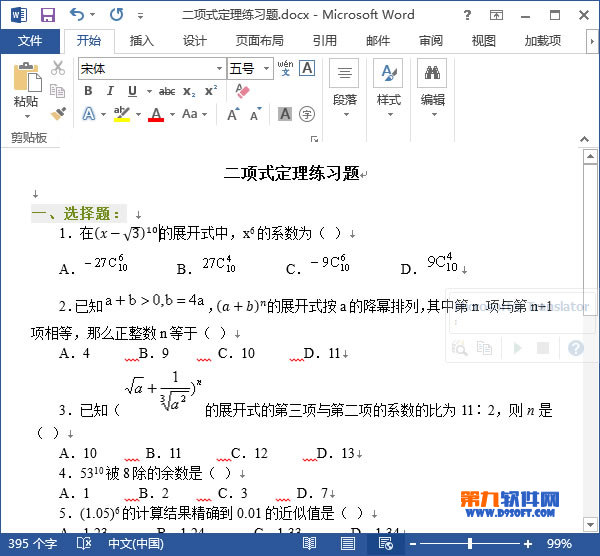600x556 pixels.
Task: Expand Paste options arrow under 粘贴
Action: (27, 116)
